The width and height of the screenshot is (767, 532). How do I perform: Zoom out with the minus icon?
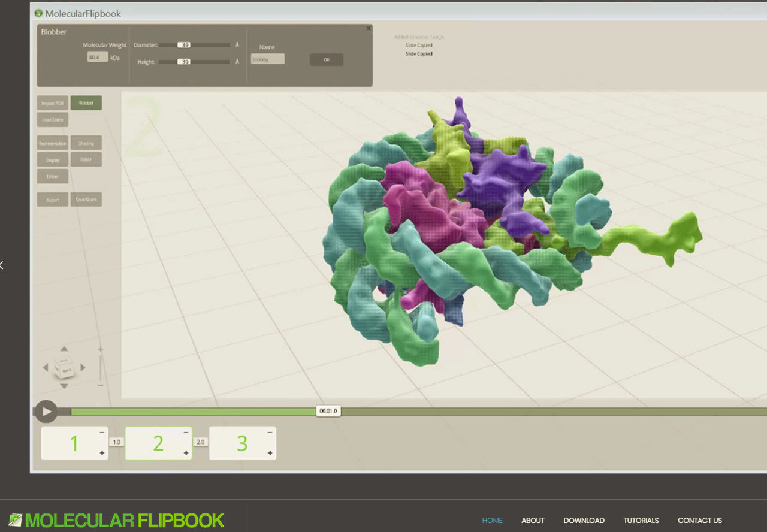(100, 385)
